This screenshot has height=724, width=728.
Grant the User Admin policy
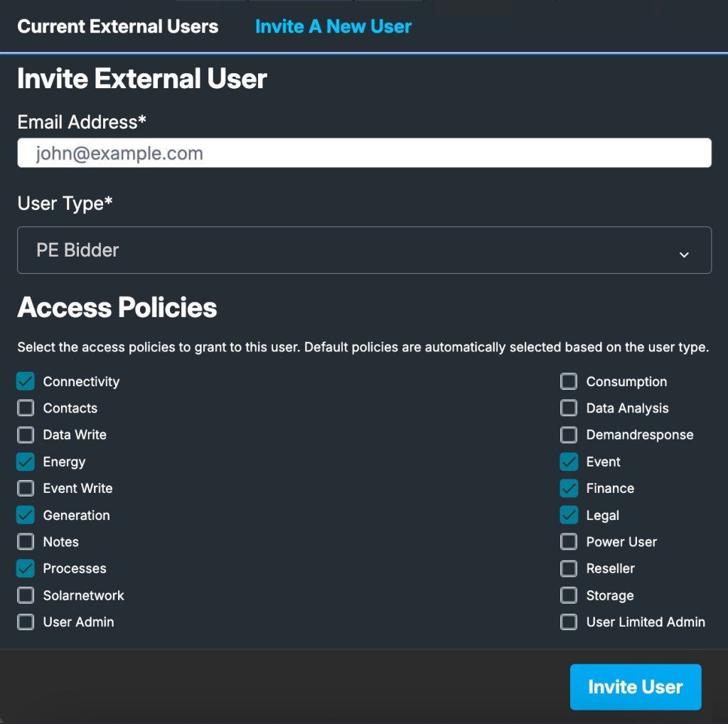26,622
